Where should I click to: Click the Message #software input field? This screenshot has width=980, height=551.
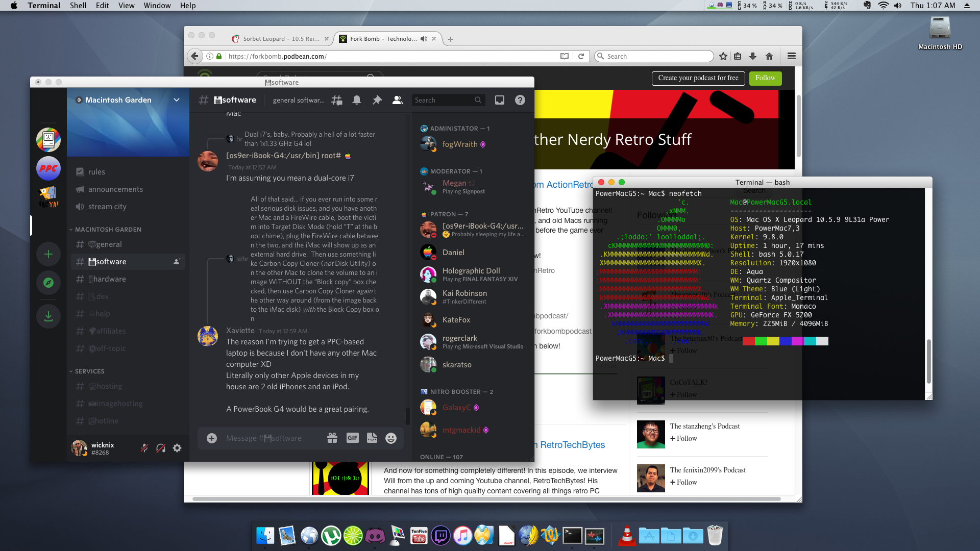click(271, 438)
